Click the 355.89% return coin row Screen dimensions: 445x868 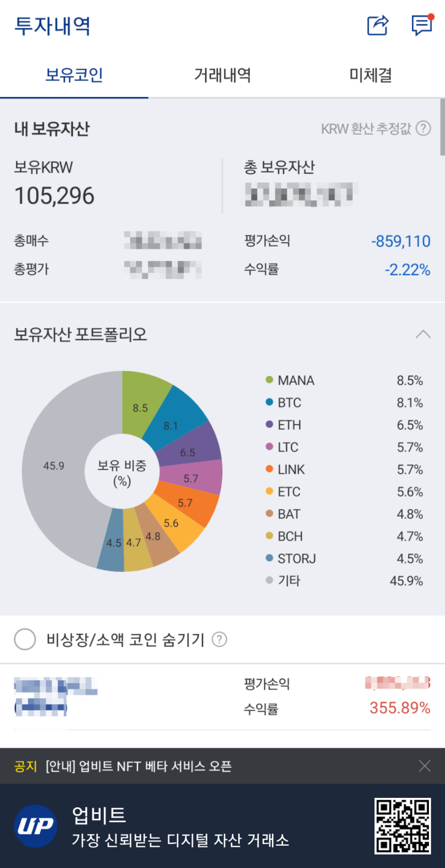(222, 697)
